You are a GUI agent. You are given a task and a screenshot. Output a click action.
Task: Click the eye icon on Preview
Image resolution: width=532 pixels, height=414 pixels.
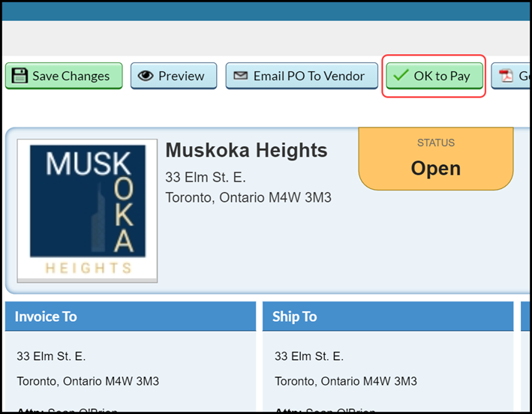coord(146,76)
